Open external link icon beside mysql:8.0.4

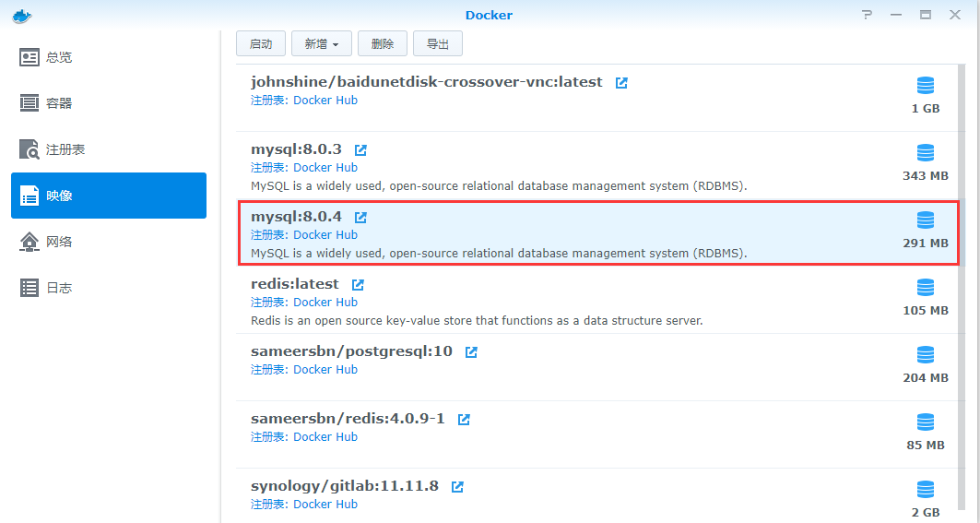pos(360,217)
